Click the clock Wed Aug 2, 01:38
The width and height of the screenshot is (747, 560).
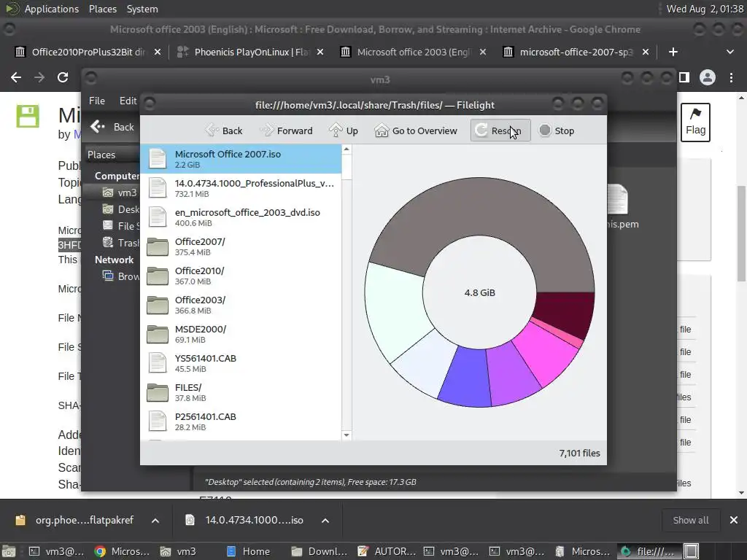(705, 9)
